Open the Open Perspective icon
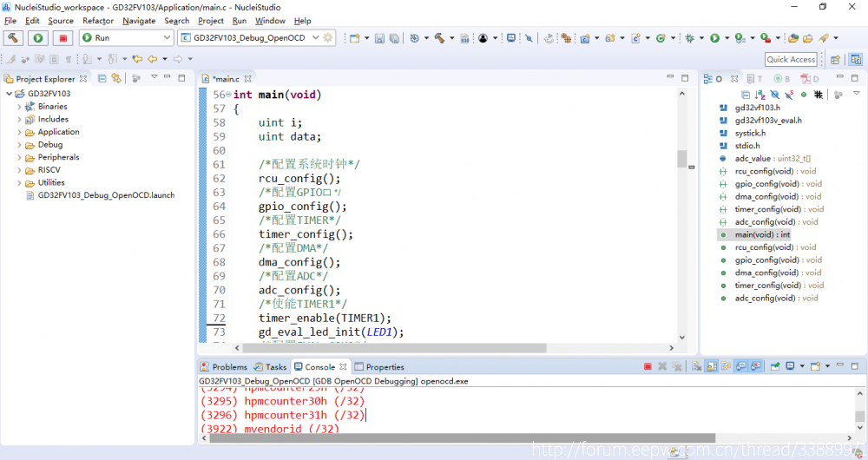 835,59
